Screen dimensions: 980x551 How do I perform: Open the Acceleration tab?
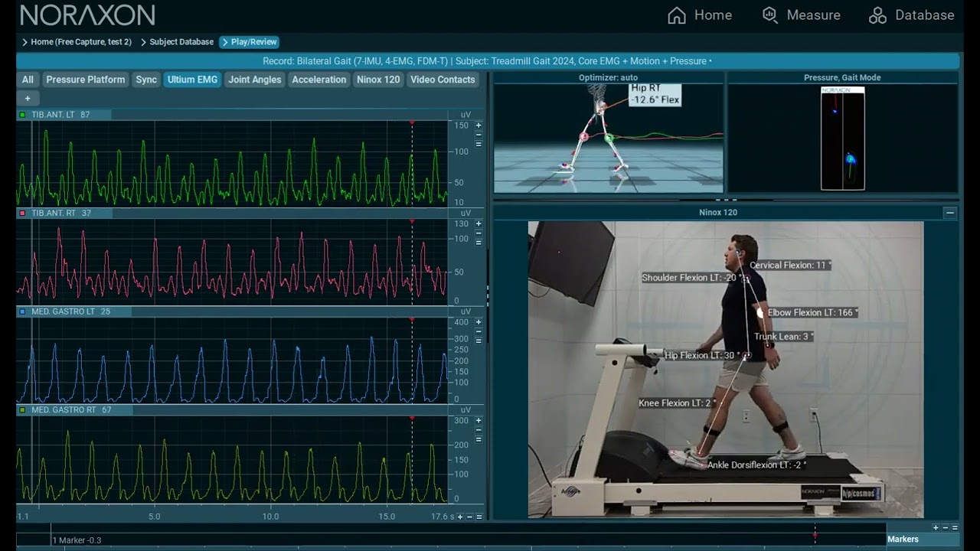coord(319,80)
